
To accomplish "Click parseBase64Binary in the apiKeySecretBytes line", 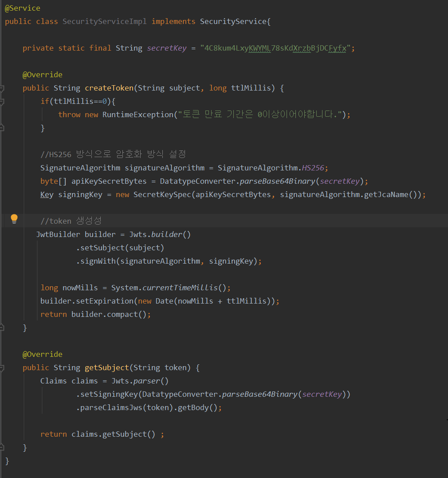I will tap(277, 182).
